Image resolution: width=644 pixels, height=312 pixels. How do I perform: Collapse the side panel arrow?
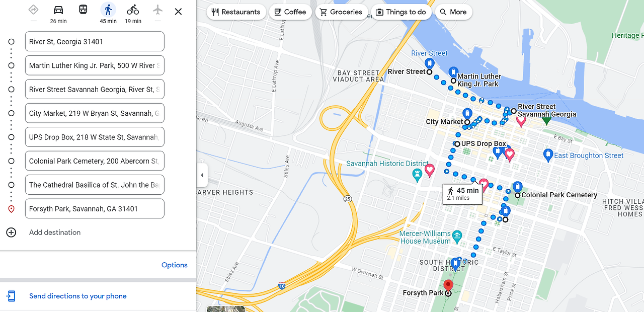[x=202, y=175]
